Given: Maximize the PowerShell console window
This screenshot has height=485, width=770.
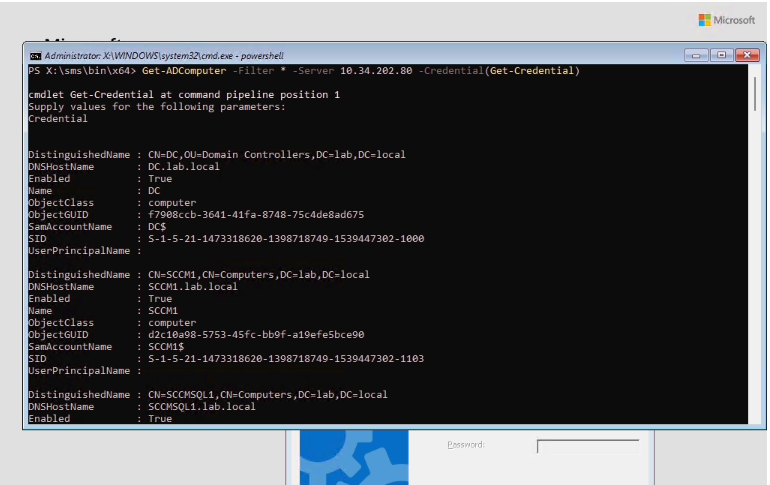Looking at the screenshot, I should coord(721,55).
